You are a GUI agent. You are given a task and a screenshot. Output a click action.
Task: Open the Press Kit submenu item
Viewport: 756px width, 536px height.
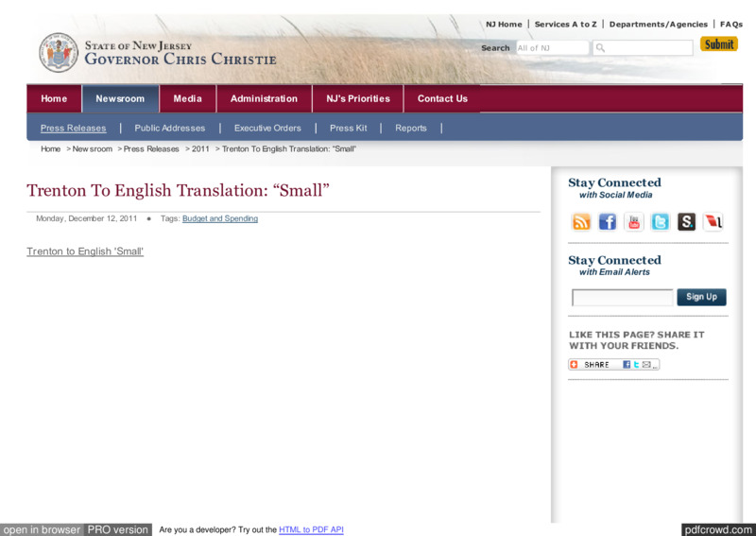(348, 128)
